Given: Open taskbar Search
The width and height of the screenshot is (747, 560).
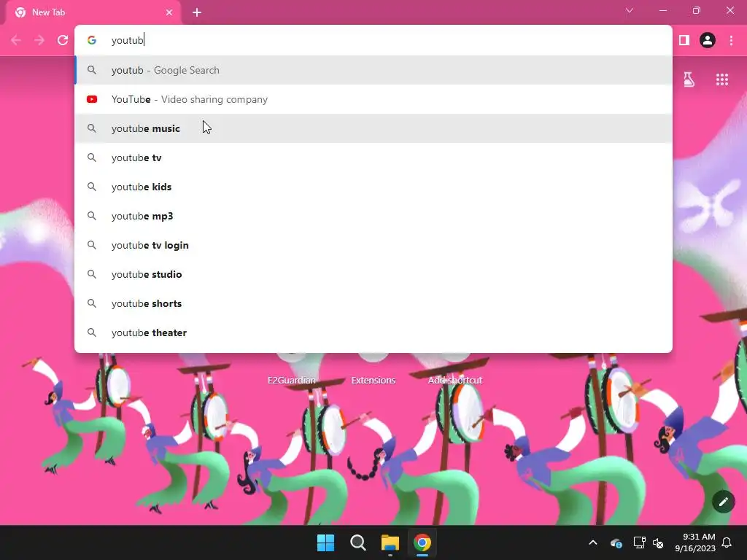Looking at the screenshot, I should pyautogui.click(x=357, y=542).
